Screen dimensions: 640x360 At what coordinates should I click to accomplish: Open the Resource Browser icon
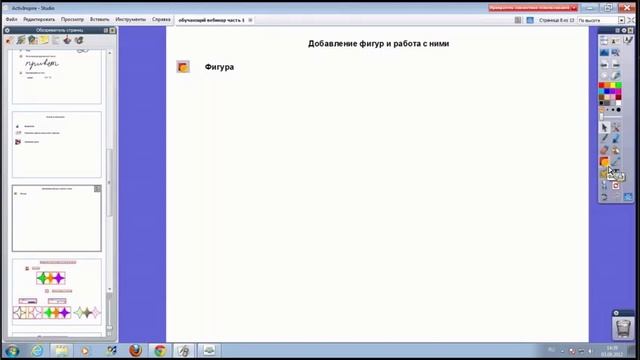(21, 40)
